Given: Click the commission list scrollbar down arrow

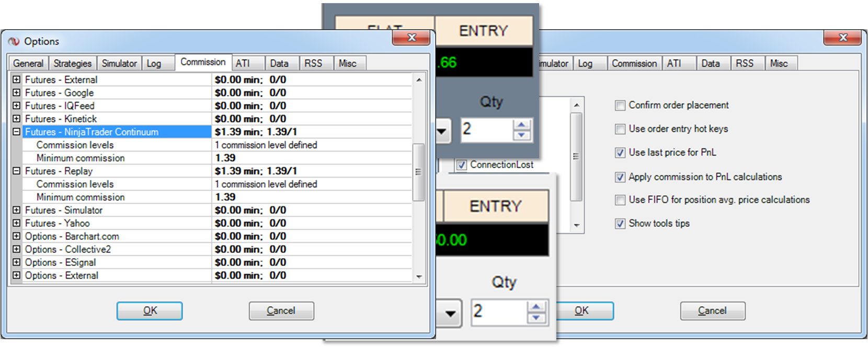Looking at the screenshot, I should point(419,276).
